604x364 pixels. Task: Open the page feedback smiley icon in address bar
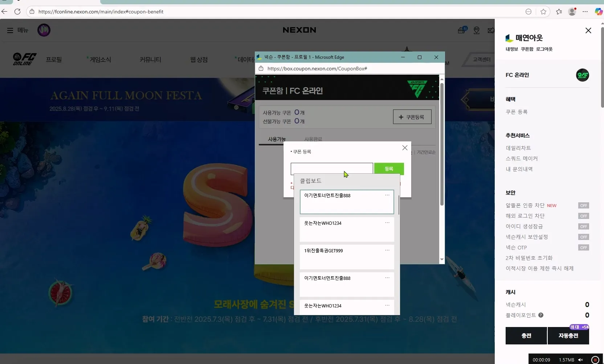click(528, 12)
